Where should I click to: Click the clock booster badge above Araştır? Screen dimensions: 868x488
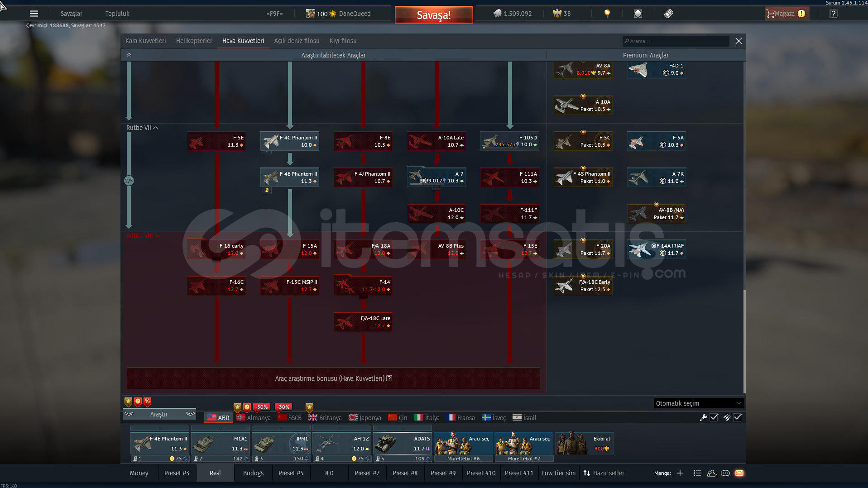coord(138,402)
